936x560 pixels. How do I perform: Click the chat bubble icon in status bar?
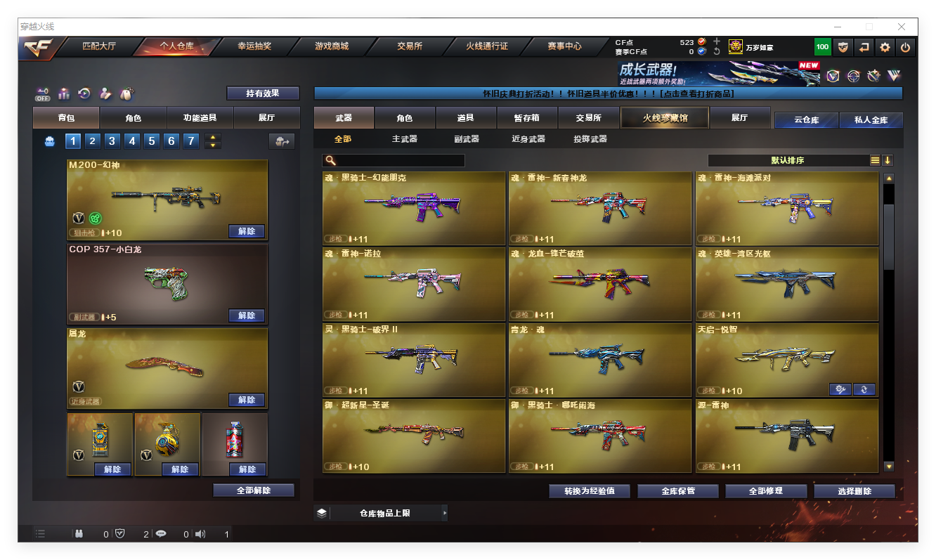click(161, 534)
